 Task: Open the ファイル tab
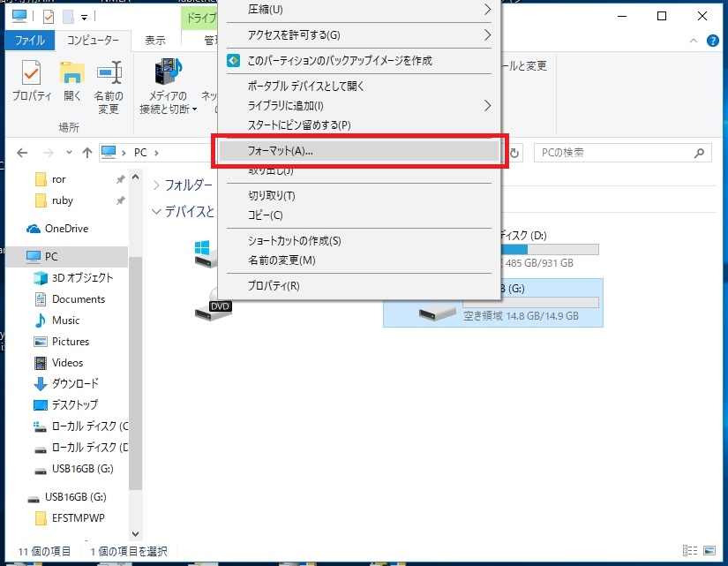click(30, 41)
